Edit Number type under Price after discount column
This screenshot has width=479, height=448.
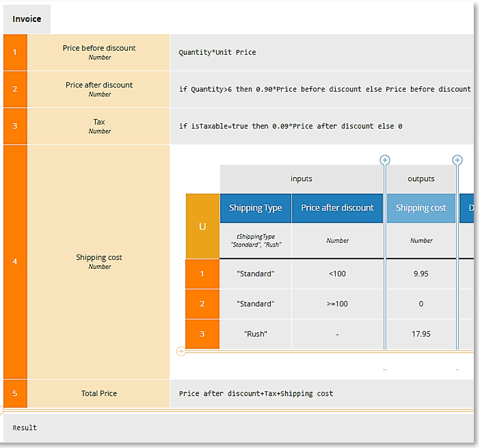pos(337,241)
